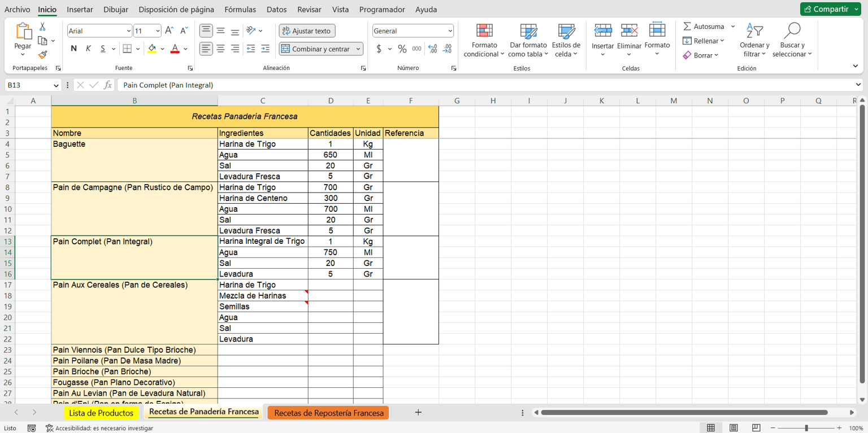The image size is (868, 433).
Task: Apply currency dollar format
Action: [379, 49]
